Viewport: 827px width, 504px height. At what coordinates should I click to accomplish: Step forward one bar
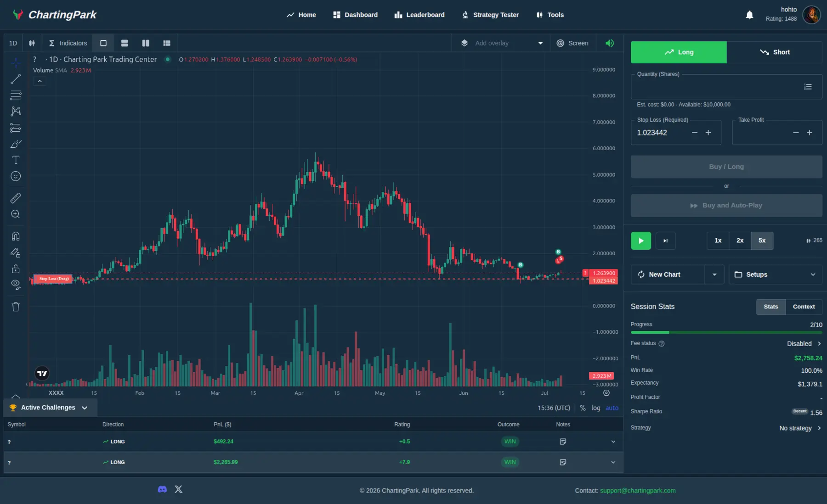point(665,241)
